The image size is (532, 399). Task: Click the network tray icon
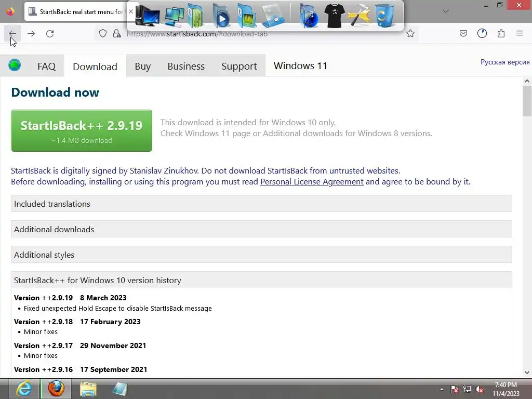point(467,390)
